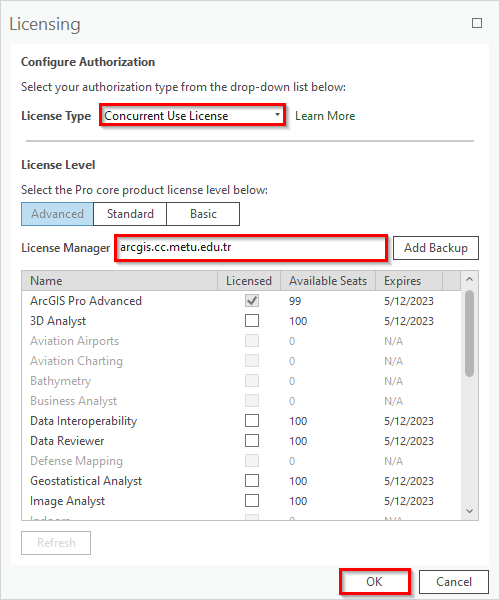Click the Data Reviewer available seats value

(x=298, y=441)
